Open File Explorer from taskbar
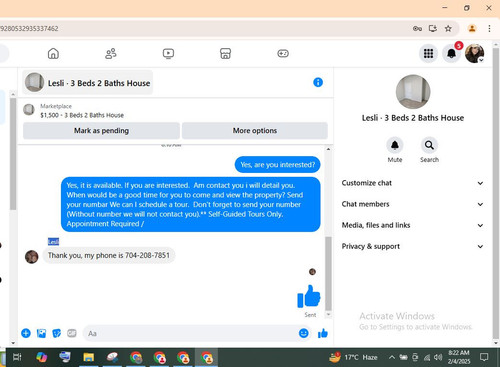 (89, 357)
